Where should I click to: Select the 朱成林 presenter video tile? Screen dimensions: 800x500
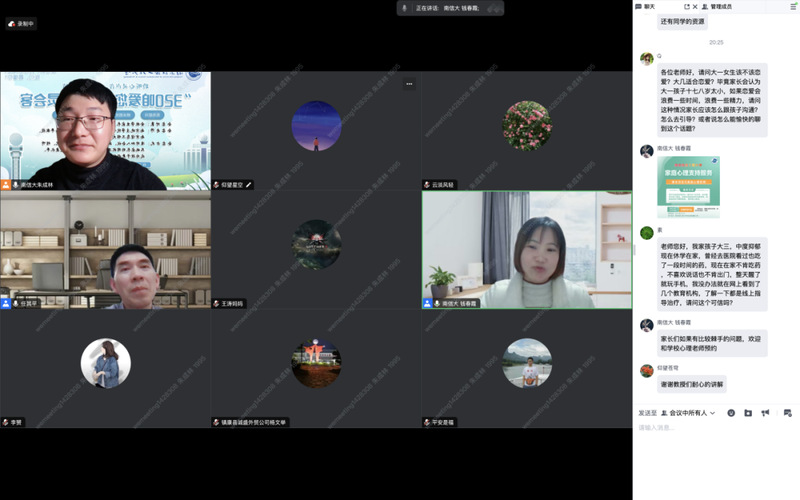[105, 130]
